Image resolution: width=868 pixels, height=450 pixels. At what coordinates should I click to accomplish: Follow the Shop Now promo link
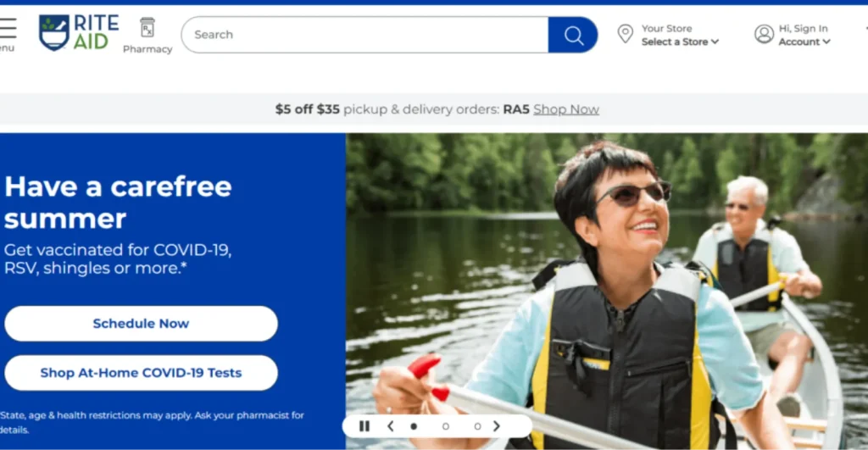coord(566,109)
